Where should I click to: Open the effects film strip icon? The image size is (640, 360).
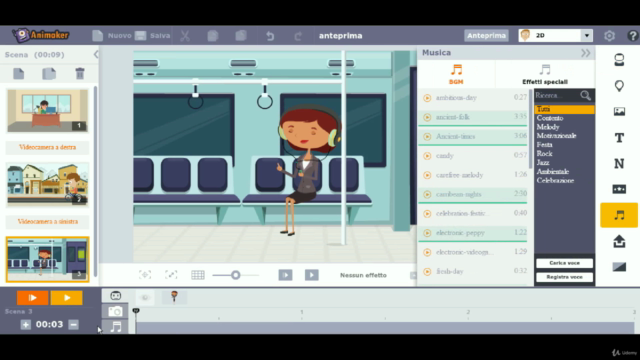click(x=619, y=189)
